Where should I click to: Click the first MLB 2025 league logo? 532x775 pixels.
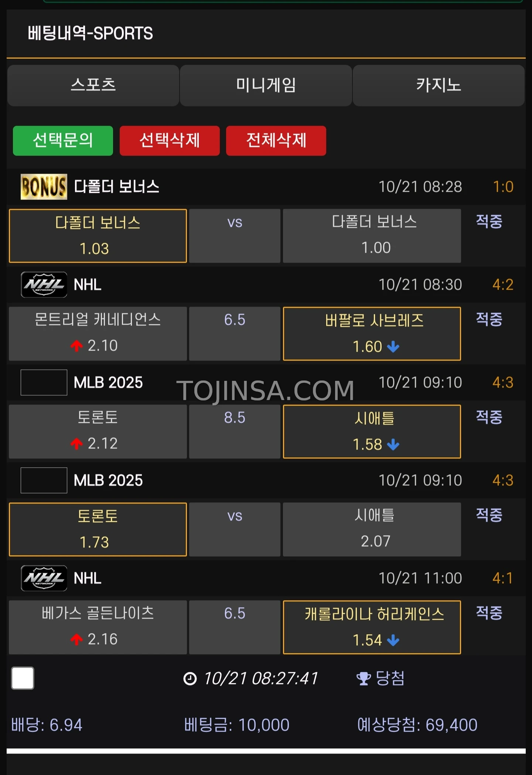pos(43,383)
